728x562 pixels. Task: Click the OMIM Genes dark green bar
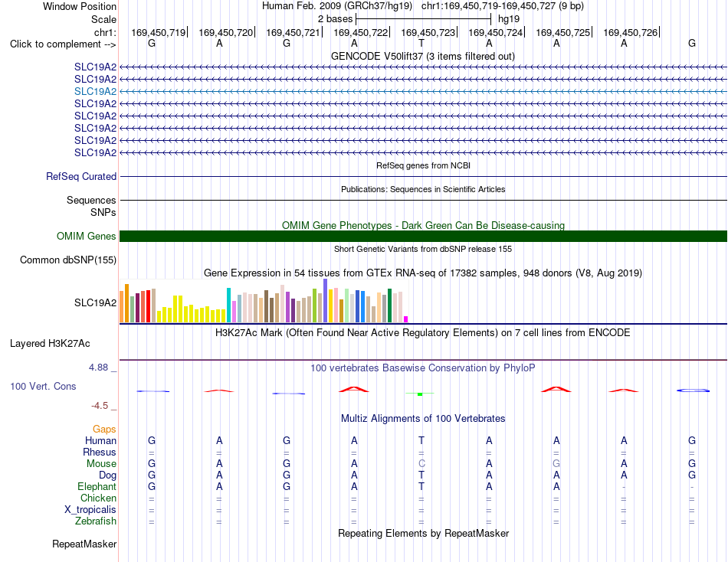423,237
